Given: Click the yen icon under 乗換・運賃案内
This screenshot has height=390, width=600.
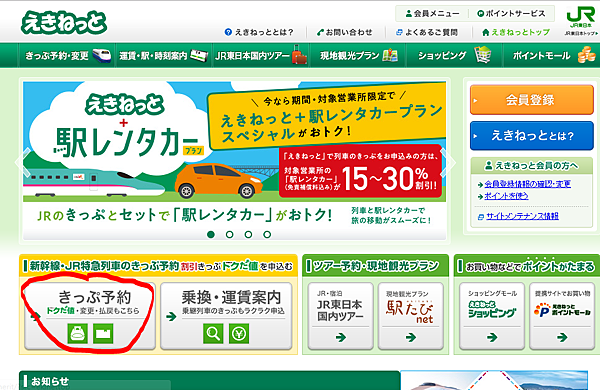Looking at the screenshot, I should pos(239,333).
